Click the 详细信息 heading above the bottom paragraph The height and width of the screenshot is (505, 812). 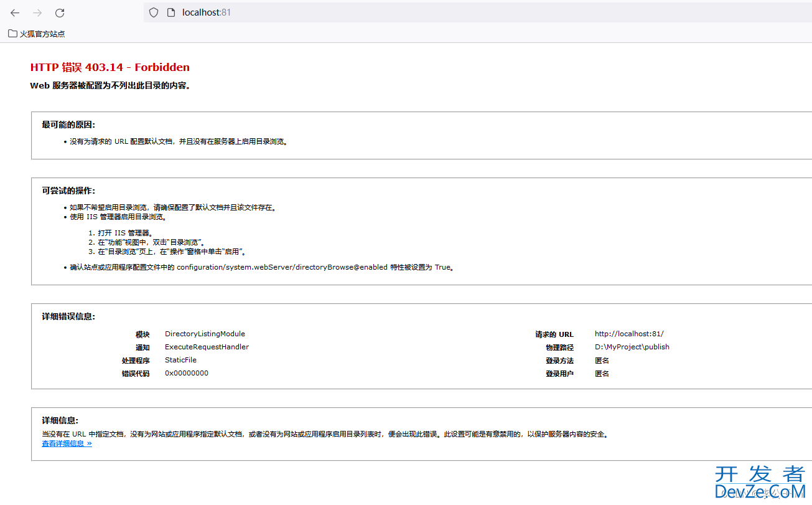pos(60,421)
